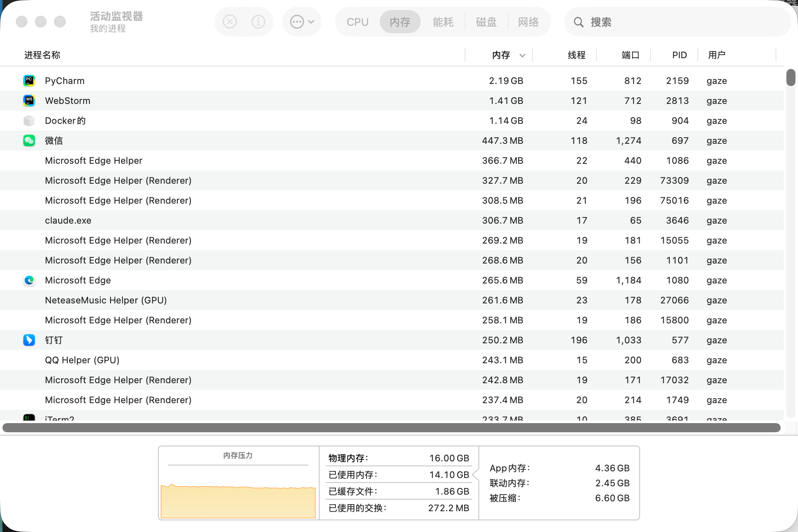The image size is (798, 532).
Task: Click the WeChat (微信) app icon
Action: (29, 140)
